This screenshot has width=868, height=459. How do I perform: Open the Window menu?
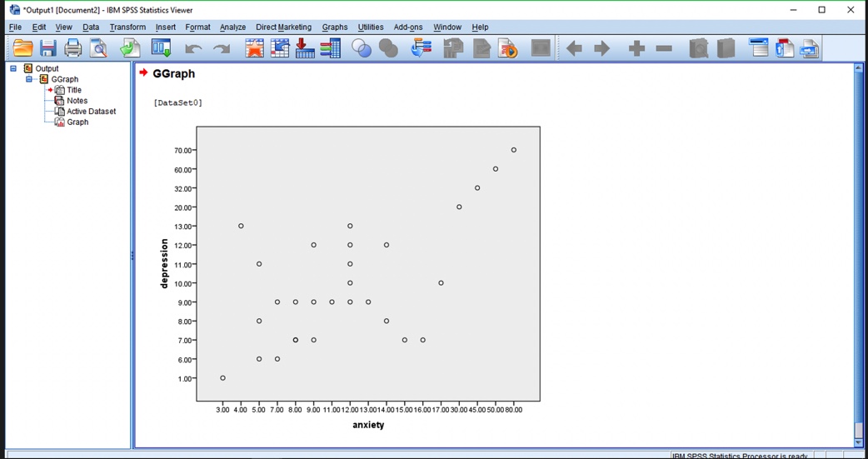(447, 27)
